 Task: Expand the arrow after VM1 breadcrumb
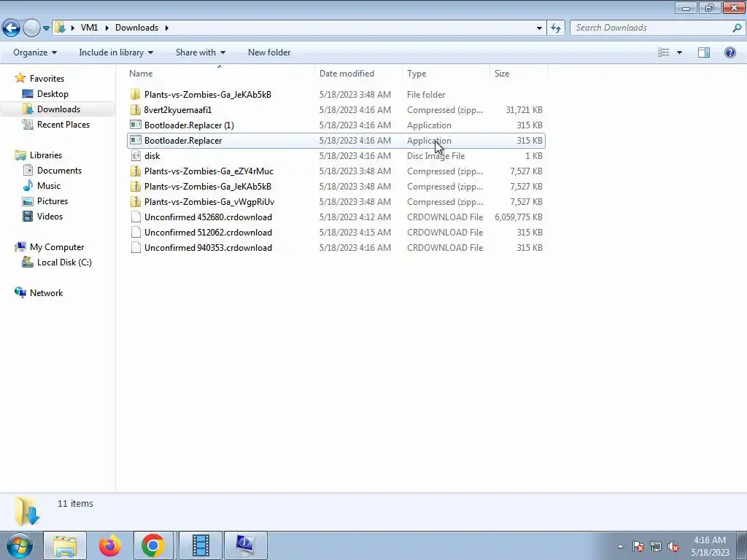[x=107, y=28]
